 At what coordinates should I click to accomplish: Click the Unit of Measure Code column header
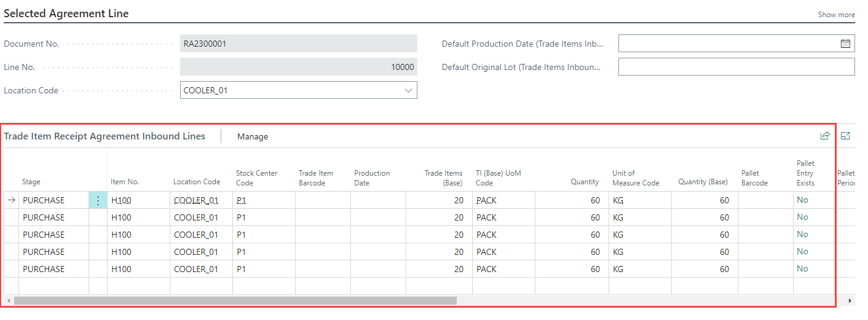(636, 178)
